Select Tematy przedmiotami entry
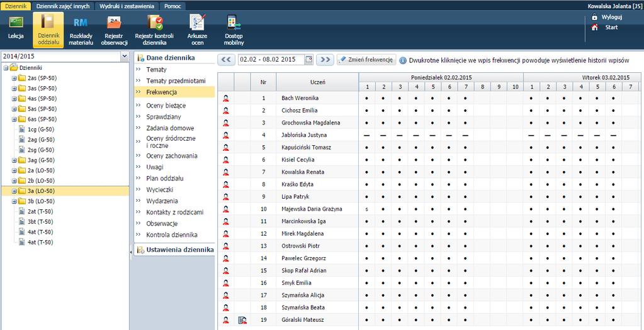This screenshot has width=644, height=330. [176, 81]
